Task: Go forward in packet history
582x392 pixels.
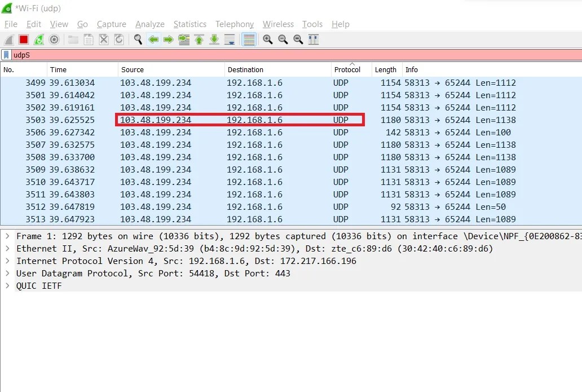Action: coord(169,39)
